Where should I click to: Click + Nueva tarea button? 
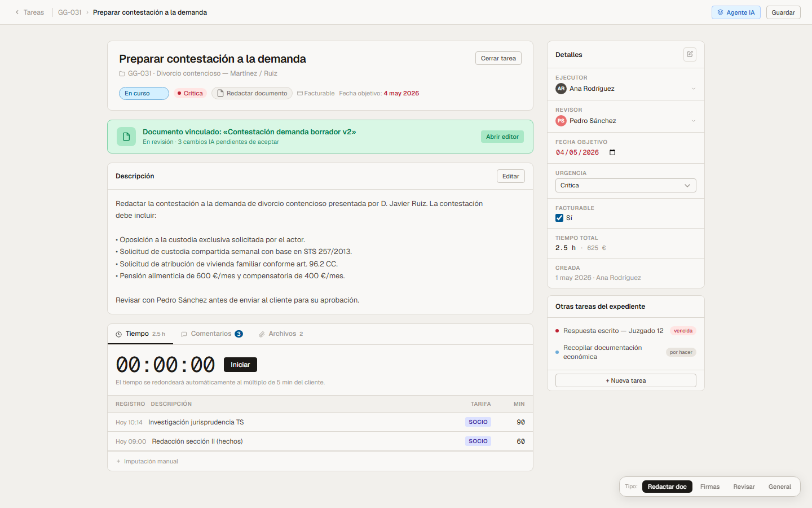point(626,380)
